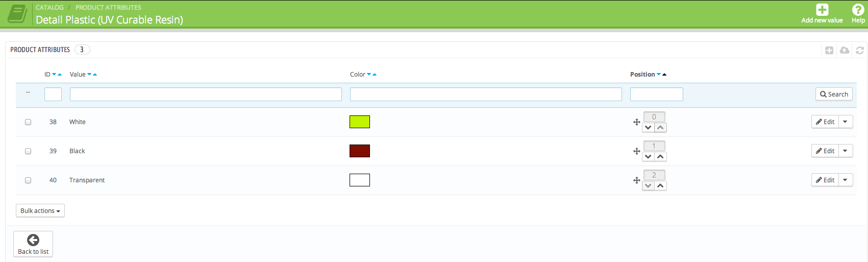868x262 pixels.
Task: Click the 'Transparent' value text
Action: click(x=87, y=180)
